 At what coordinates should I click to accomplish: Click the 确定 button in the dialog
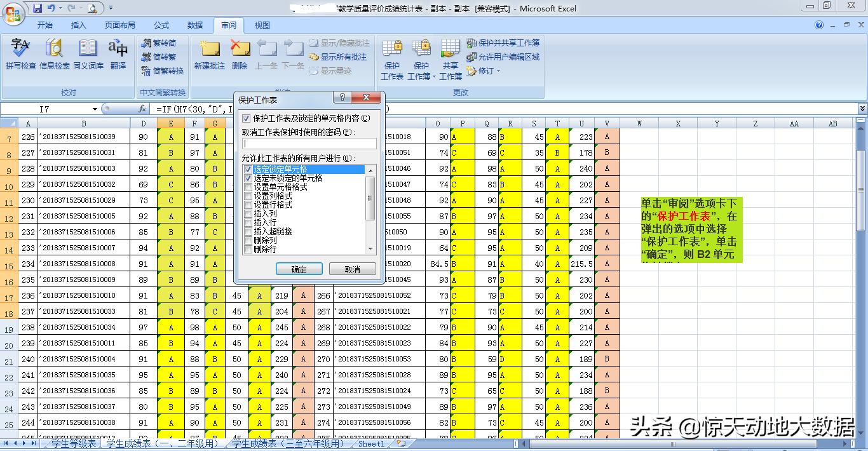299,269
